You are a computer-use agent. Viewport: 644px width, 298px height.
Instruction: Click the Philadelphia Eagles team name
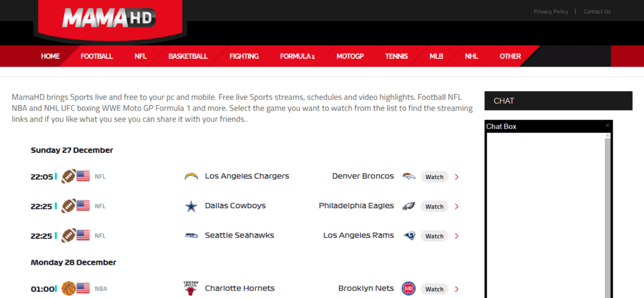[x=357, y=206]
